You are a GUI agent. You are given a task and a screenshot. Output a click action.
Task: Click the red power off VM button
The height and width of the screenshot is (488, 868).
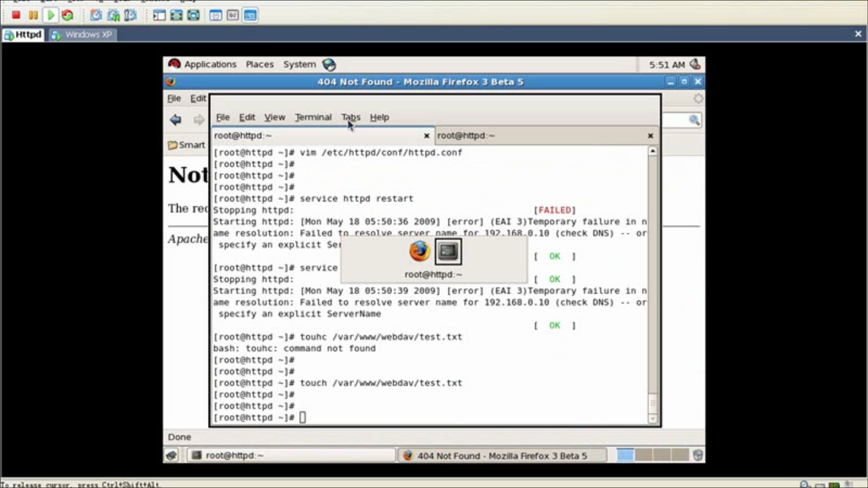[x=16, y=15]
